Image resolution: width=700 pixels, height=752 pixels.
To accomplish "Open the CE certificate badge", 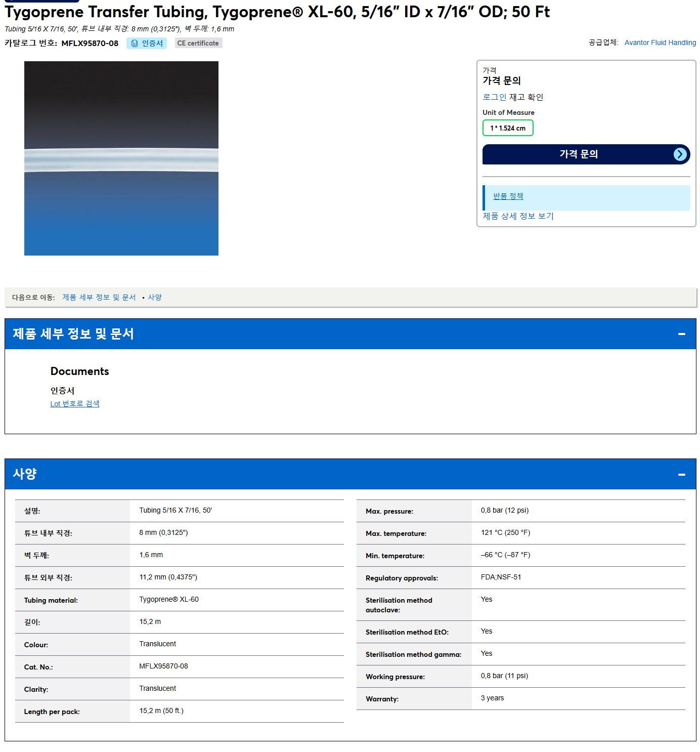I will [198, 44].
